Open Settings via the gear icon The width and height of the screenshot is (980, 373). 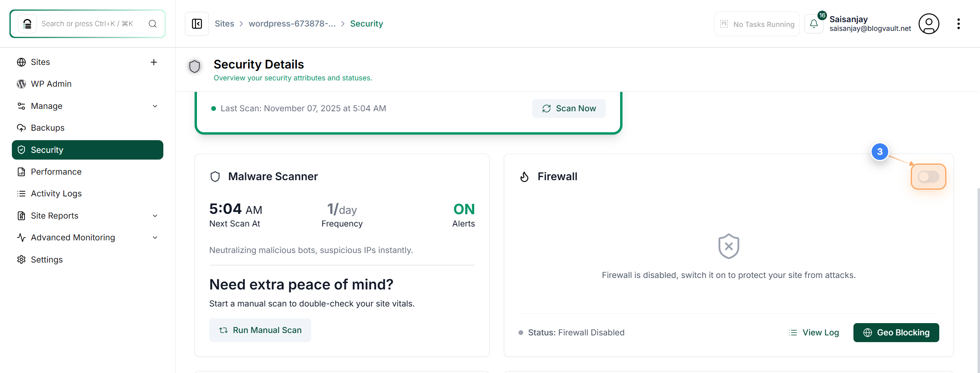pyautogui.click(x=47, y=259)
